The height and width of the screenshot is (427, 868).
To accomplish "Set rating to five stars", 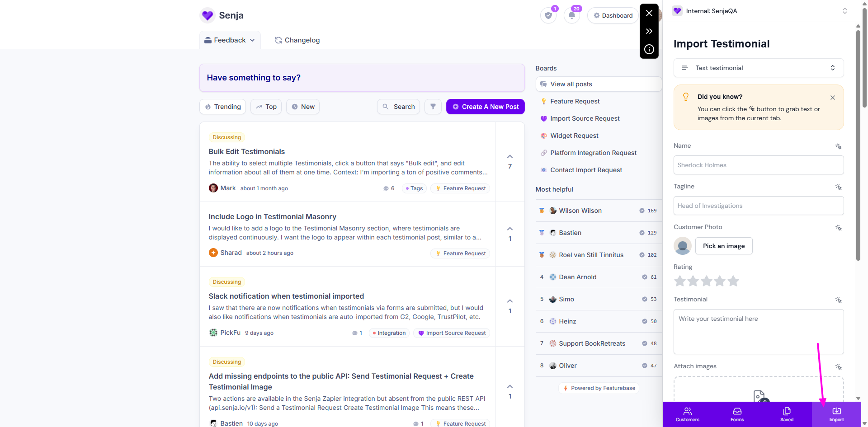I will (733, 281).
